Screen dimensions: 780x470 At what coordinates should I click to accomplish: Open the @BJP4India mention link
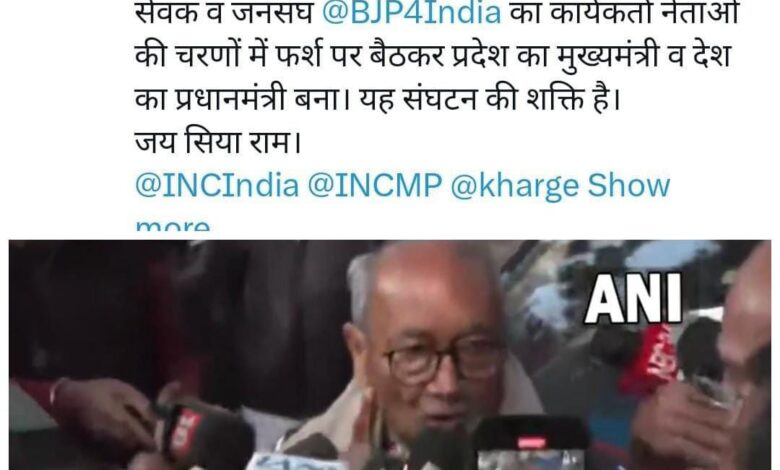click(x=411, y=13)
